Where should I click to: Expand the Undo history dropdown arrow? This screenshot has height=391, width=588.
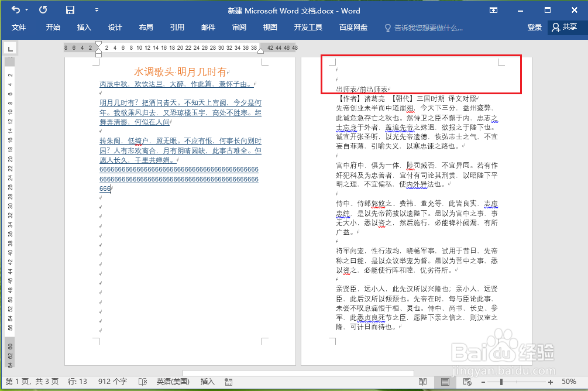coord(26,10)
